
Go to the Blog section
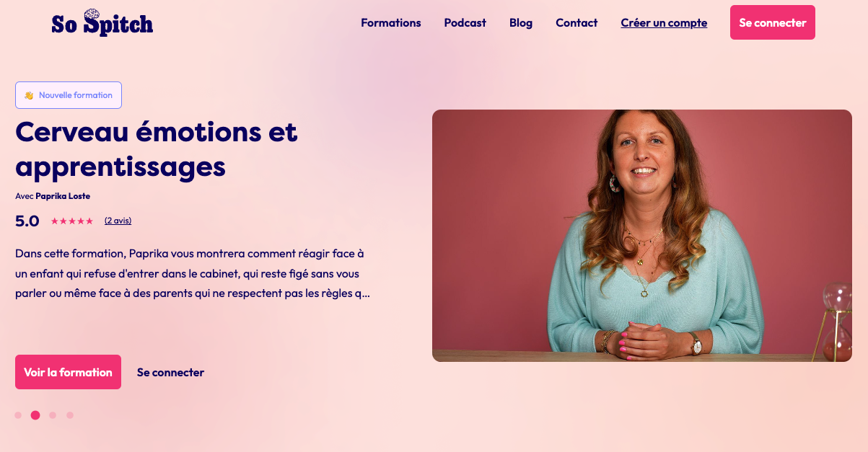point(521,22)
